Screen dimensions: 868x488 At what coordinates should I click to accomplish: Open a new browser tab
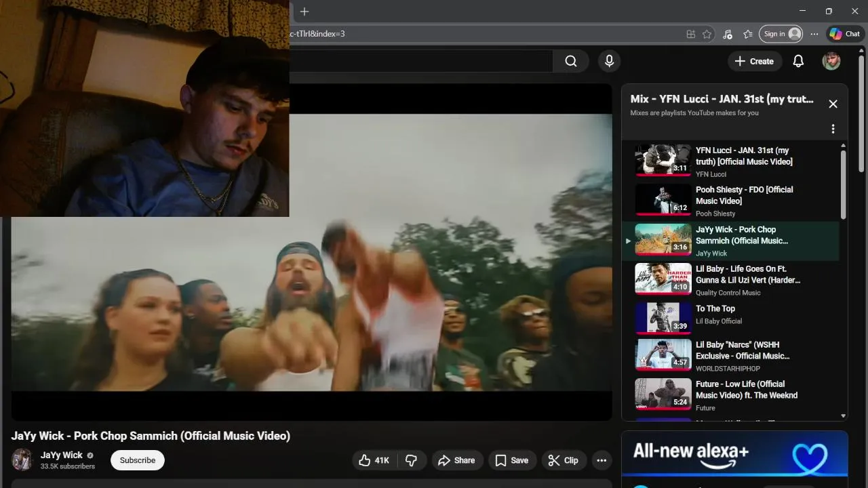[304, 12]
